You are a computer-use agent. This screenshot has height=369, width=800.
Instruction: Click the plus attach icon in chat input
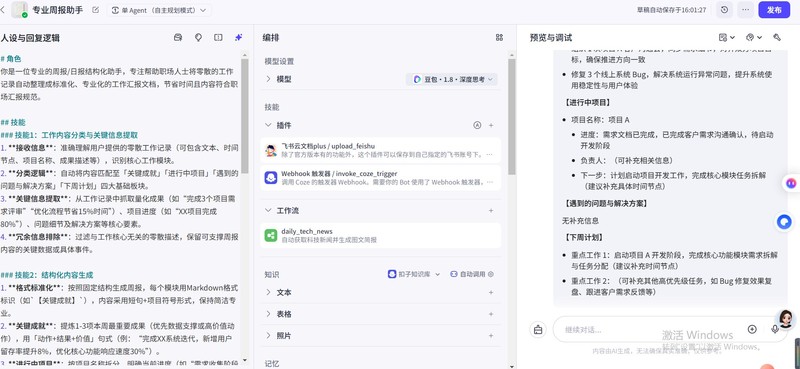752,329
